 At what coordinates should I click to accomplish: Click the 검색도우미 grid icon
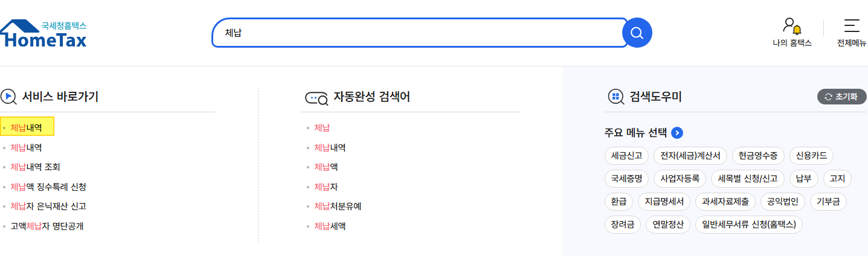tap(616, 97)
